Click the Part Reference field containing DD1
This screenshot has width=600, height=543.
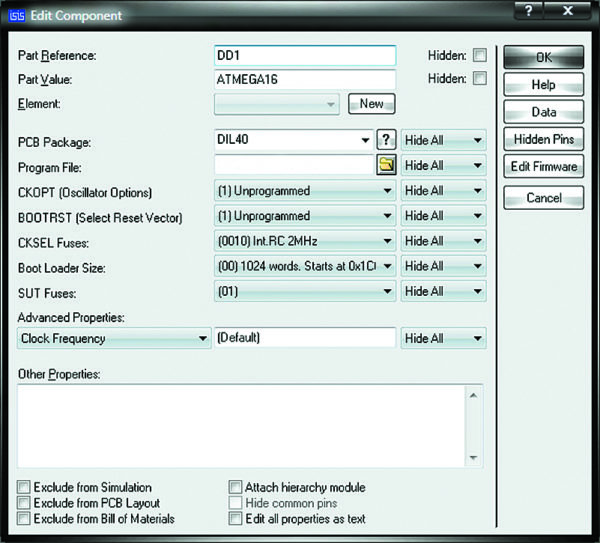click(x=305, y=56)
